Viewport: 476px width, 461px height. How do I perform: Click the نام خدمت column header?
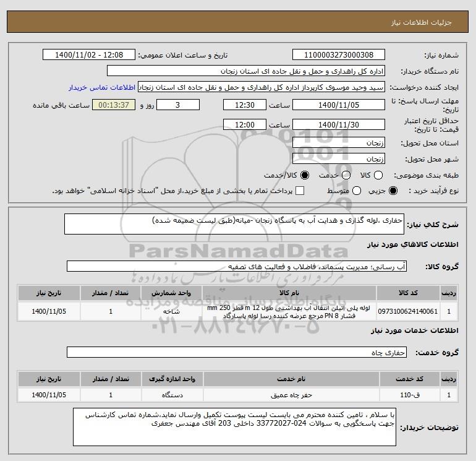point(291,379)
